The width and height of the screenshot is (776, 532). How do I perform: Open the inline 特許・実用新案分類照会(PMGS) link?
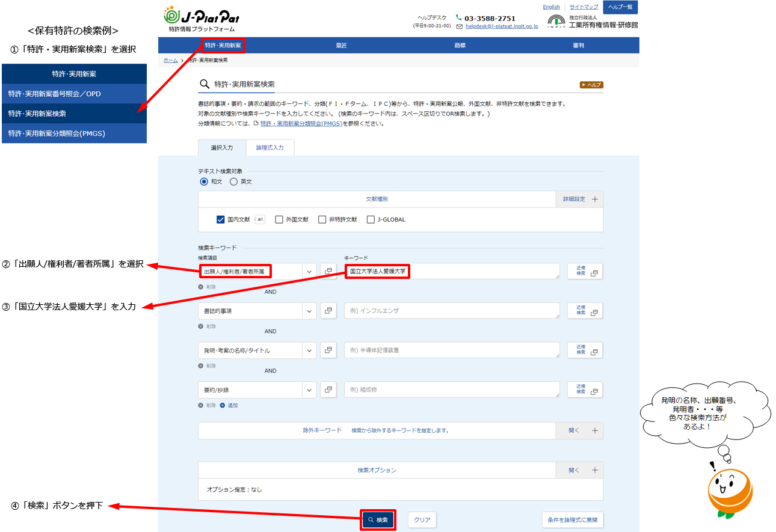pos(301,123)
